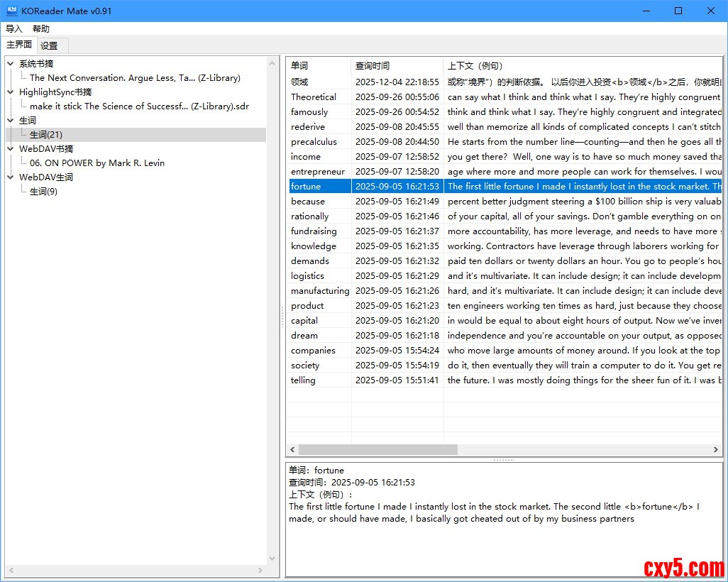Image resolution: width=728 pixels, height=582 pixels.
Task: Select the word row 'precalculus'
Action: tap(314, 142)
